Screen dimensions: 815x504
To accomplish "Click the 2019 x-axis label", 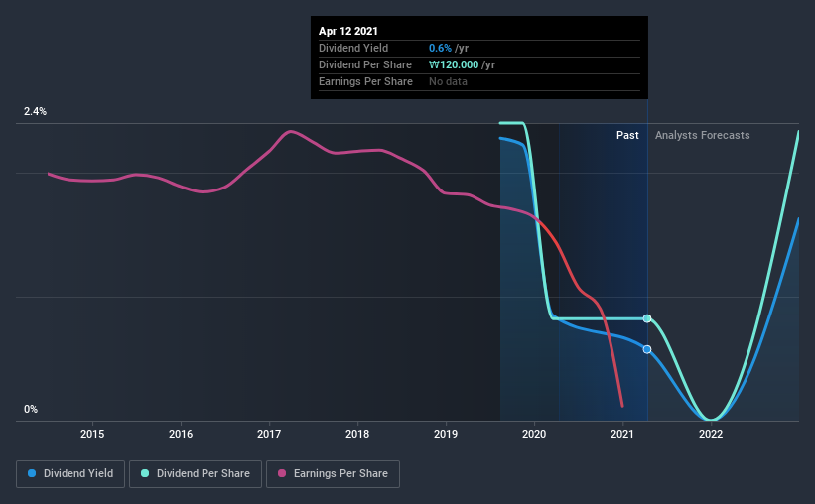I will coord(446,434).
